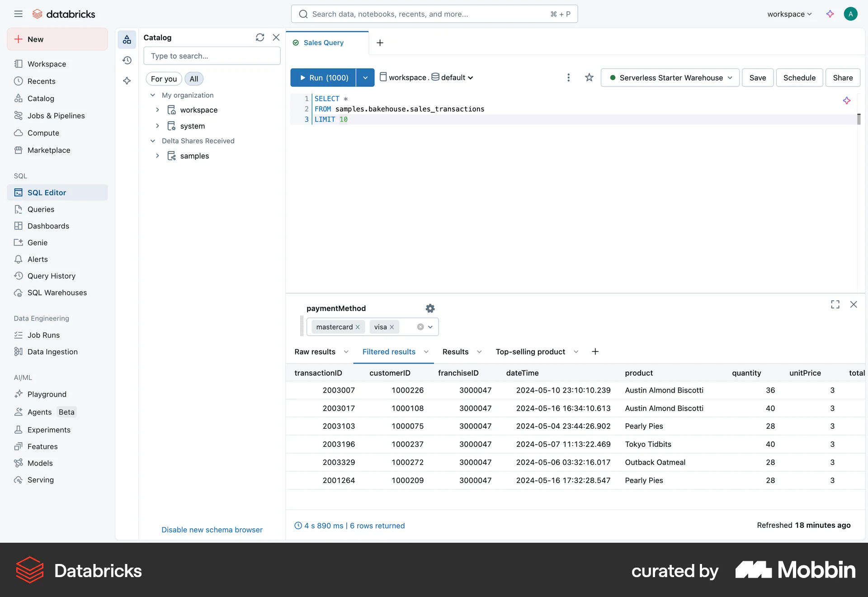Go to Jobs & Pipelines
This screenshot has width=868, height=597.
pyautogui.click(x=57, y=116)
